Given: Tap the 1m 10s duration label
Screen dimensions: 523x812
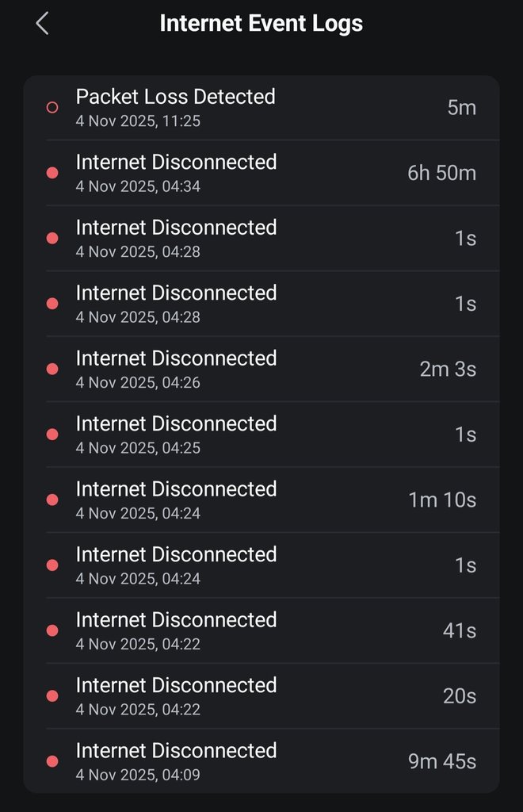Looking at the screenshot, I should pyautogui.click(x=441, y=500).
